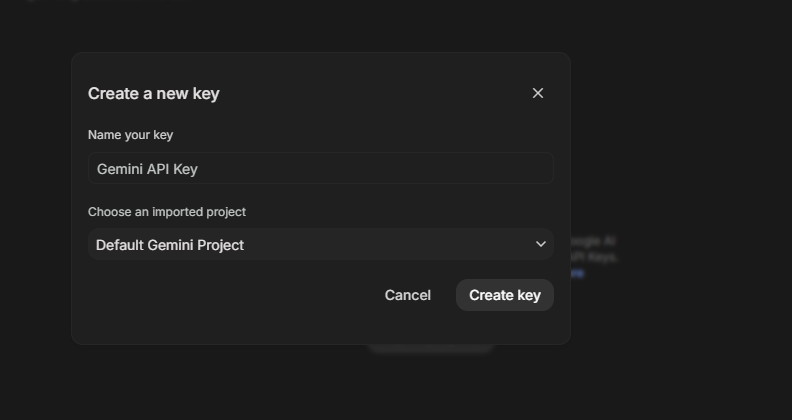The image size is (792, 420).
Task: Confirm new key via Create key
Action: [x=505, y=295]
